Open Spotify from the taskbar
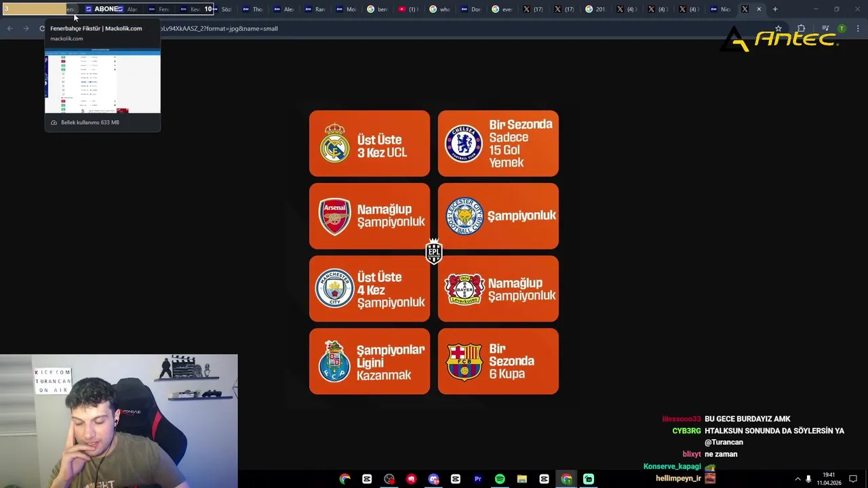 (x=500, y=479)
